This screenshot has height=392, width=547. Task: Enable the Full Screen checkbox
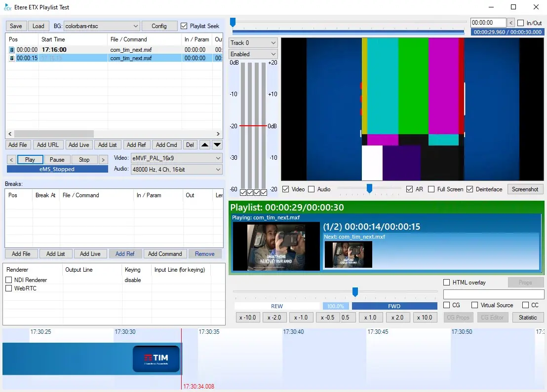click(431, 189)
